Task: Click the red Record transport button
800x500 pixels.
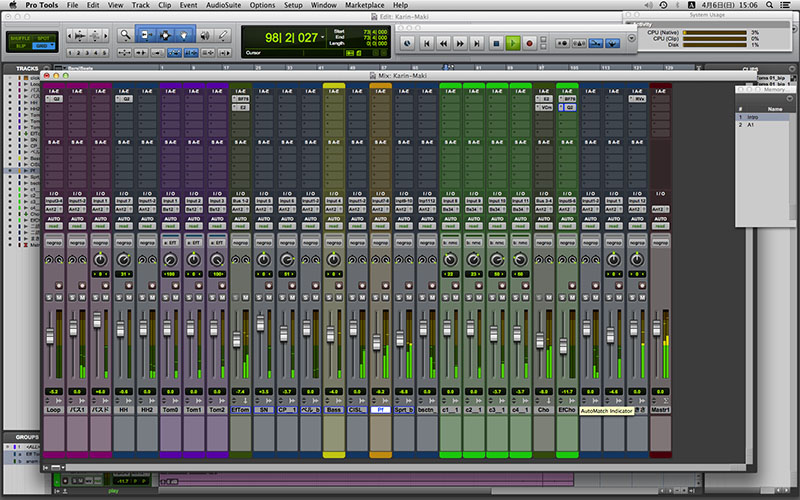Action: [x=529, y=44]
